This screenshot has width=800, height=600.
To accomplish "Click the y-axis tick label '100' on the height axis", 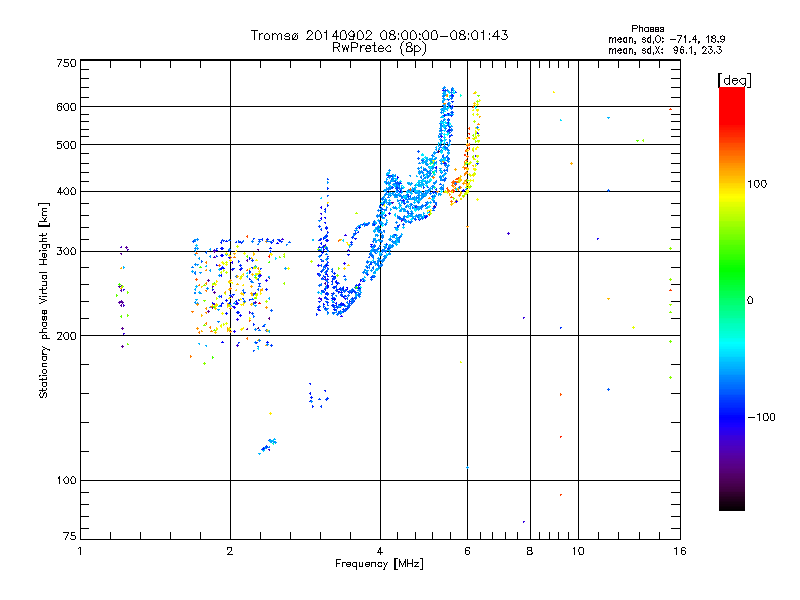I will pyautogui.click(x=66, y=481).
